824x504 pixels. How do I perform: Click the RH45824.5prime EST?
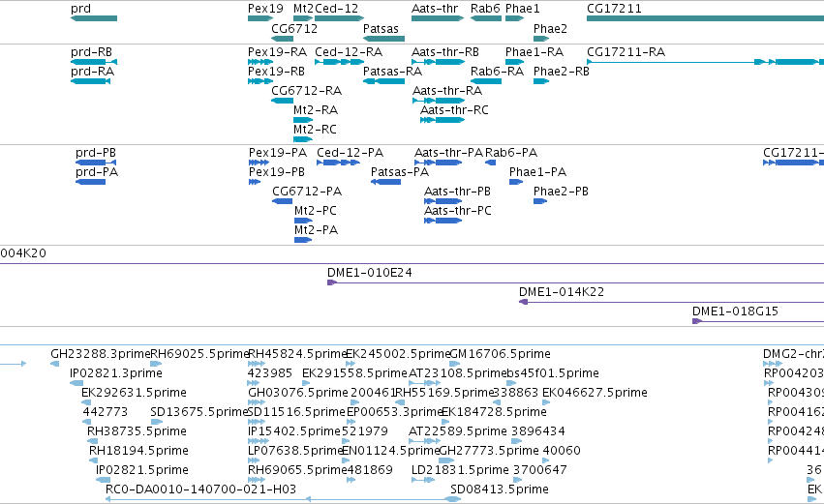click(257, 364)
